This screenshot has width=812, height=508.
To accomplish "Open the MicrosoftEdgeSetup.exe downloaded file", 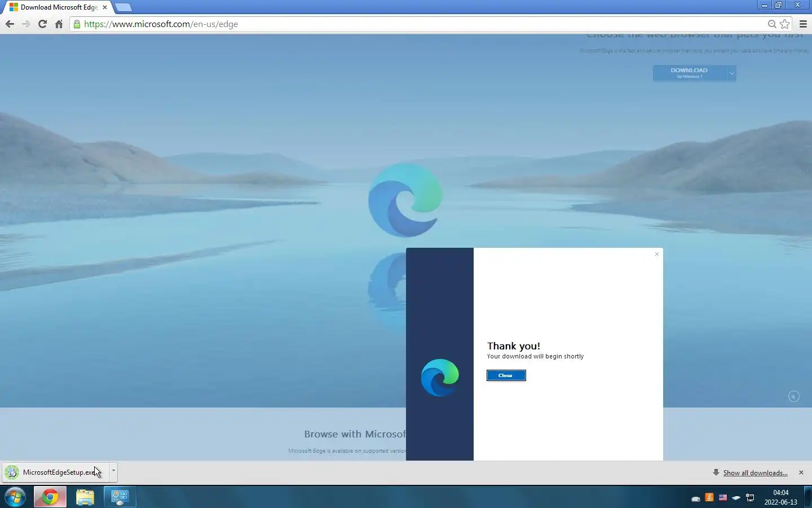I will pos(55,472).
